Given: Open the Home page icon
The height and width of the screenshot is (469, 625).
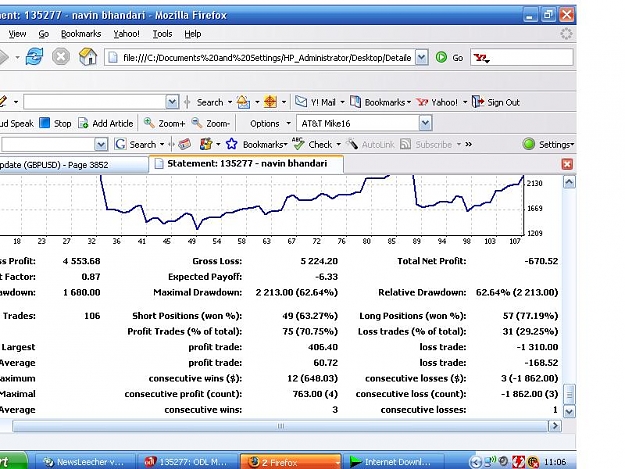Looking at the screenshot, I should pyautogui.click(x=88, y=57).
